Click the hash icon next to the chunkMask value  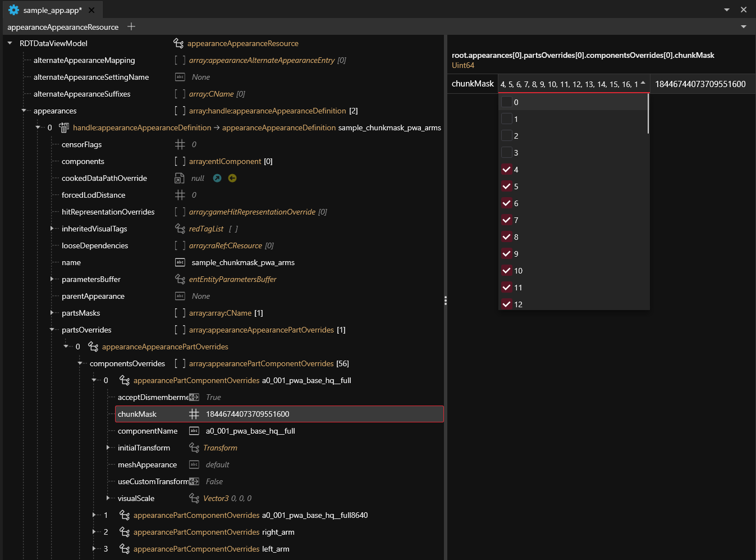point(194,414)
